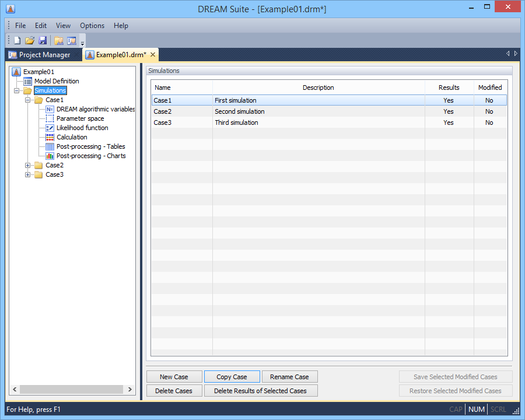Sort table by the Name column header

click(182, 87)
